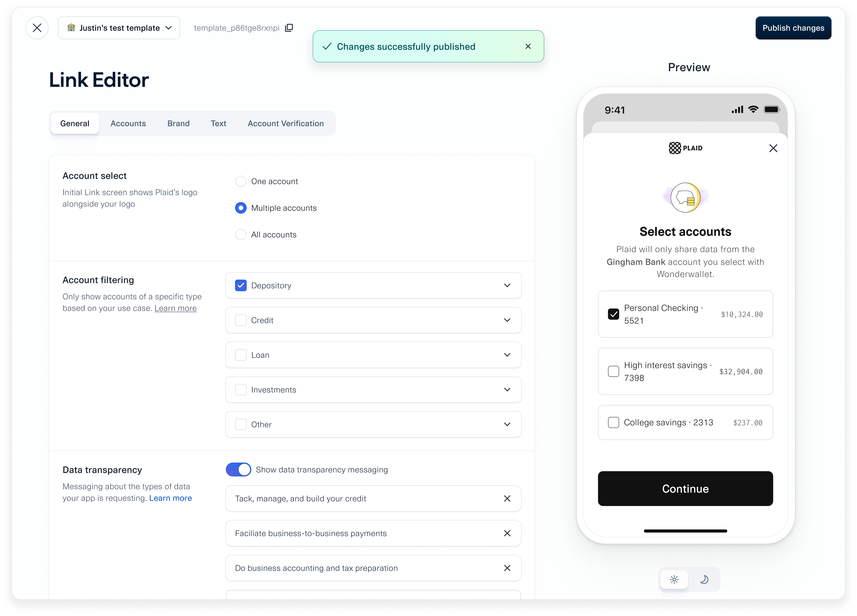857x616 pixels.
Task: Check the High interest savings account in preview
Action: click(613, 371)
